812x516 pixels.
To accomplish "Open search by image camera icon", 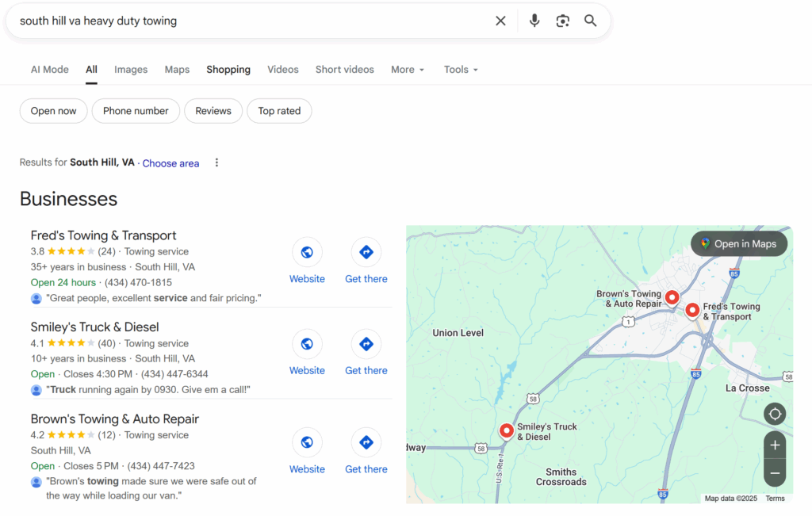I will [x=563, y=21].
